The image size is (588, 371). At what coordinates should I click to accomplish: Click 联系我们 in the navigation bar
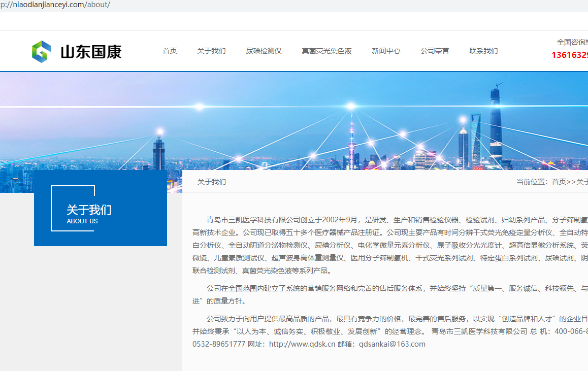tap(483, 51)
